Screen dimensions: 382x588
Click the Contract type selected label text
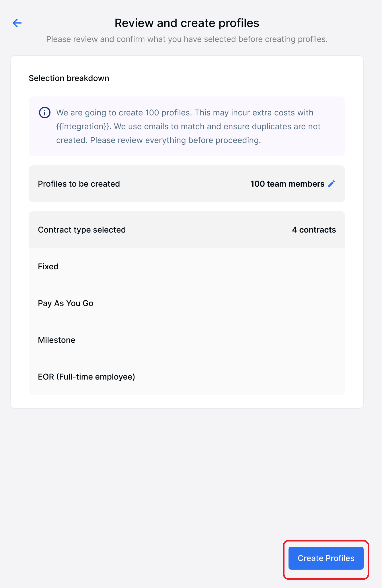tap(82, 230)
